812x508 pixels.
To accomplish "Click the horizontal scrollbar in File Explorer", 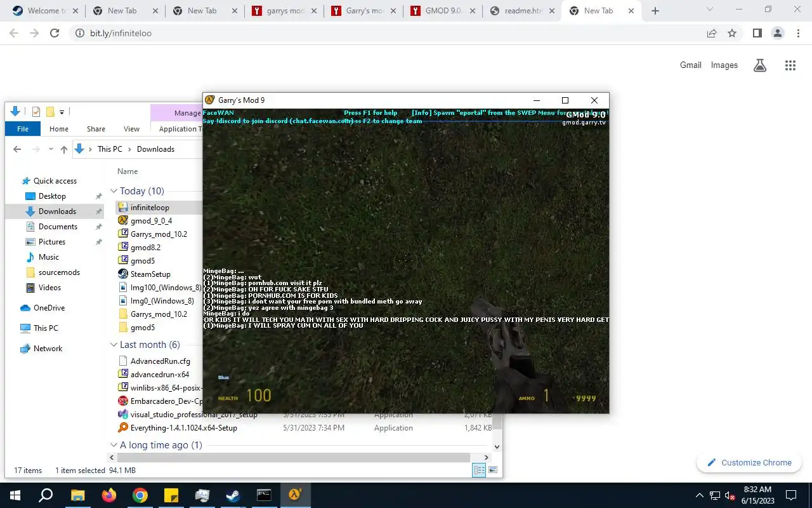I will [x=292, y=457].
